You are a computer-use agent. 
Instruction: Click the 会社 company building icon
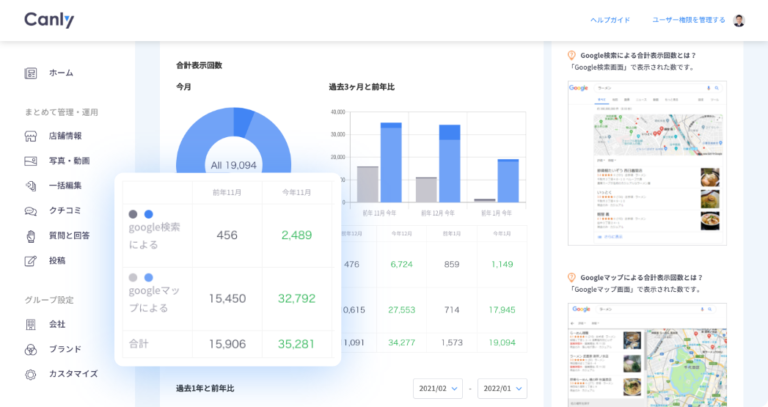[x=31, y=324]
